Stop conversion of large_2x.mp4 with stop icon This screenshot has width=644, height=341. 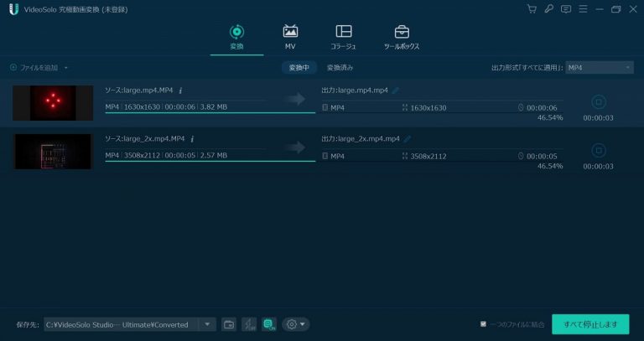[x=598, y=150]
